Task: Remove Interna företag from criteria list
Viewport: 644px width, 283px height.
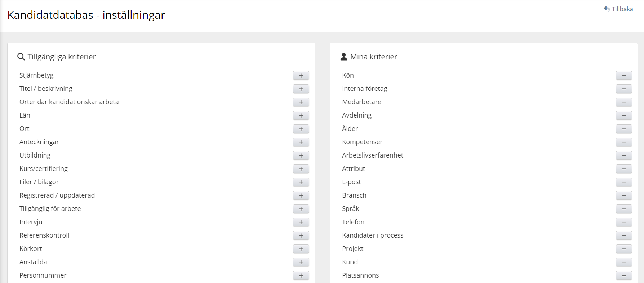Action: pyautogui.click(x=623, y=89)
